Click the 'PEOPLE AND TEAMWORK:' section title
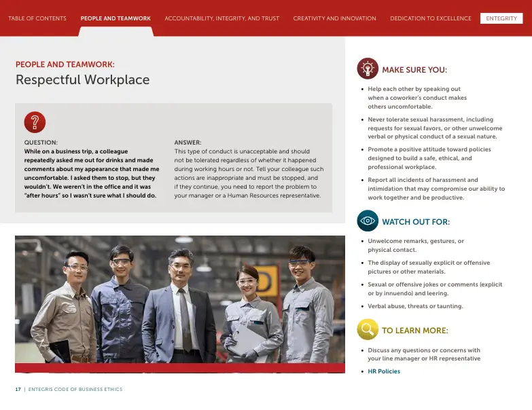Image resolution: width=532 pixels, height=410 pixels. pos(65,64)
